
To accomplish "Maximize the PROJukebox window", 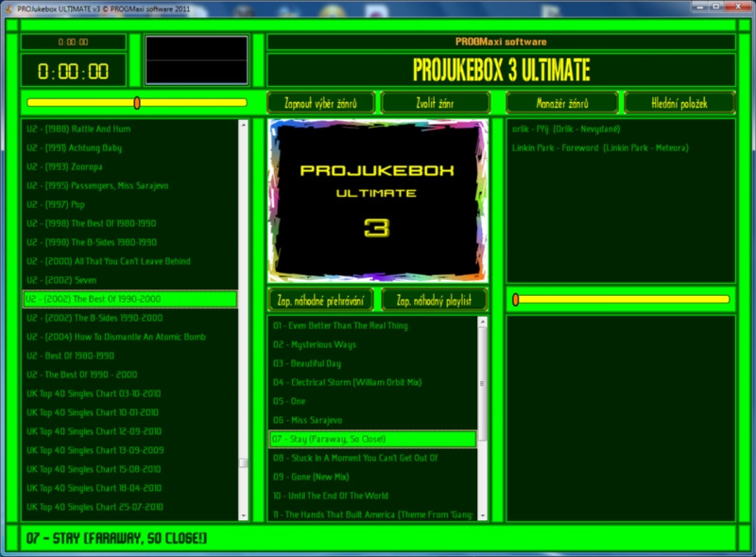I will (716, 7).
